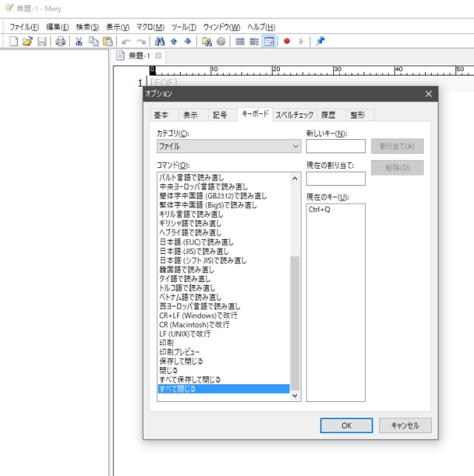Expand the カテゴリ dropdown showing ファイル

(295, 147)
